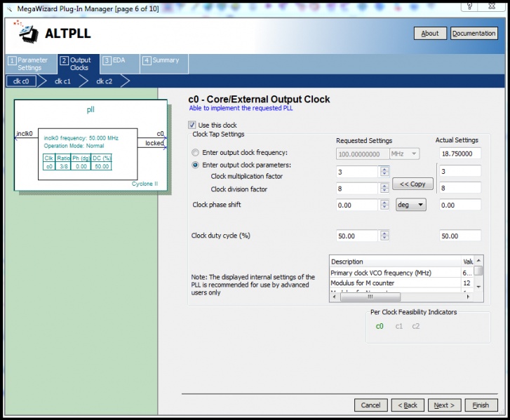Switch to the Parameter Settings tab
Viewport: 510px width, 420px height.
31,64
